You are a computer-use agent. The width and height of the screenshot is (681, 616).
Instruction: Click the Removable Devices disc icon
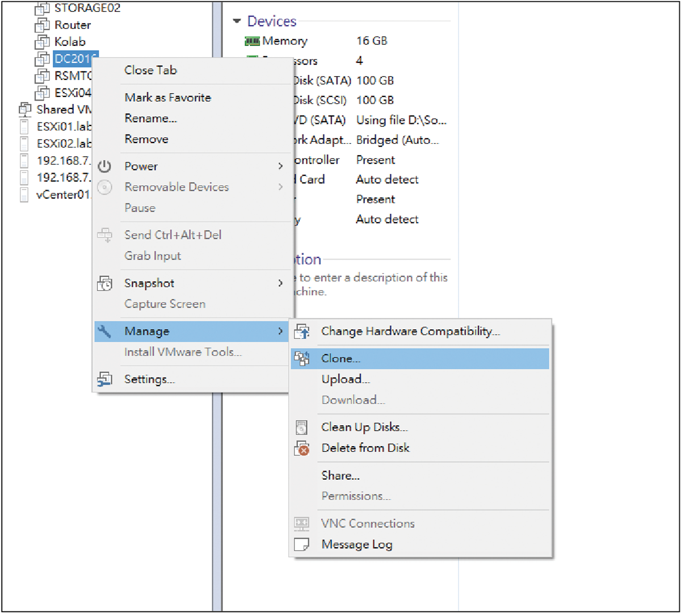pos(104,187)
